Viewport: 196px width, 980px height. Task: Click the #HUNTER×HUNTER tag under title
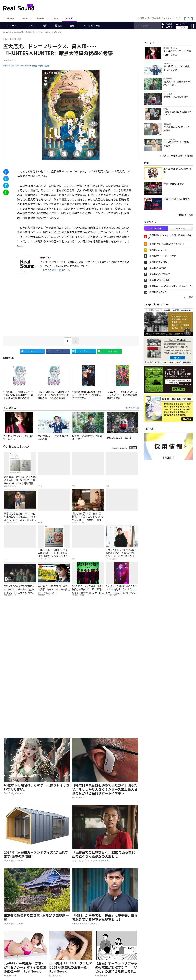click(18, 65)
